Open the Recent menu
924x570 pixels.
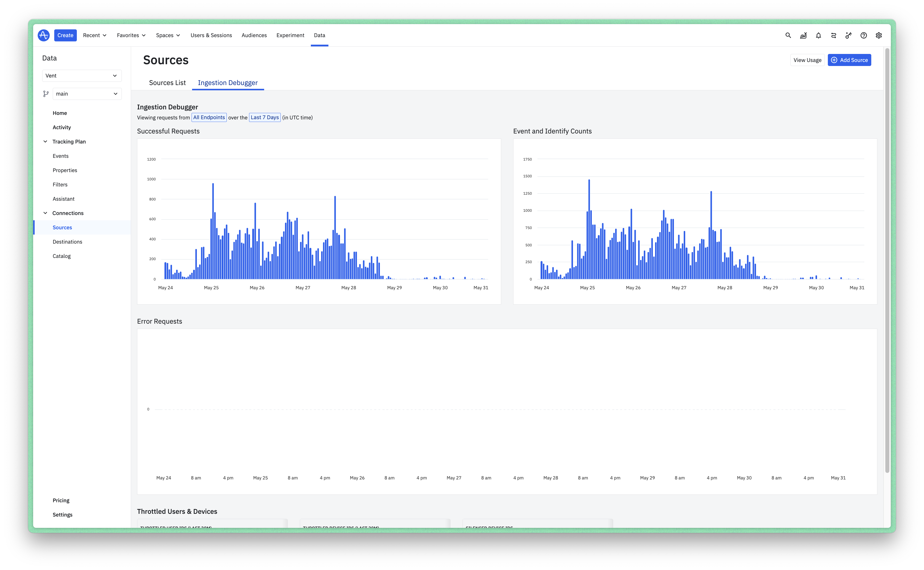click(x=95, y=35)
